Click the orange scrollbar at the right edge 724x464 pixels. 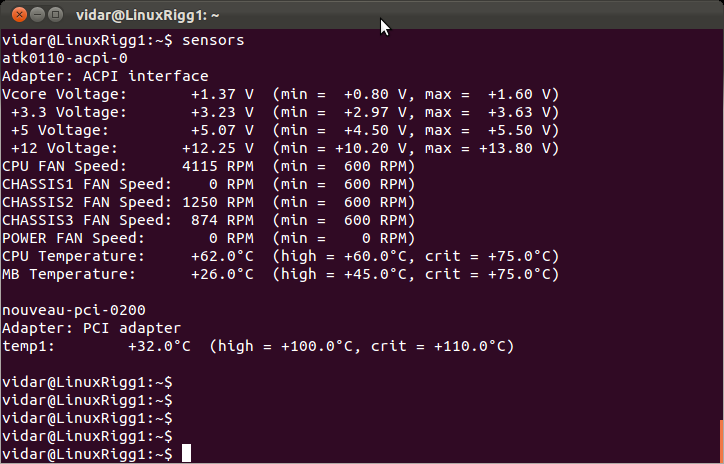[x=722, y=440]
